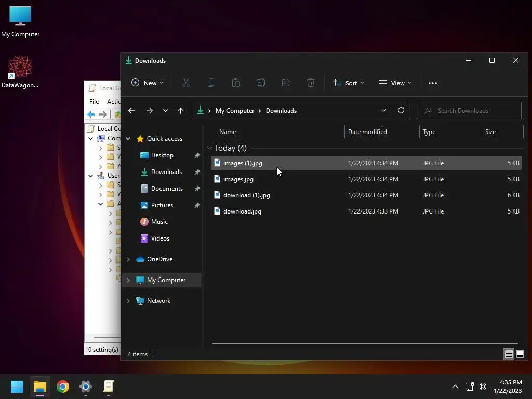Open the Sort dropdown

pos(349,83)
